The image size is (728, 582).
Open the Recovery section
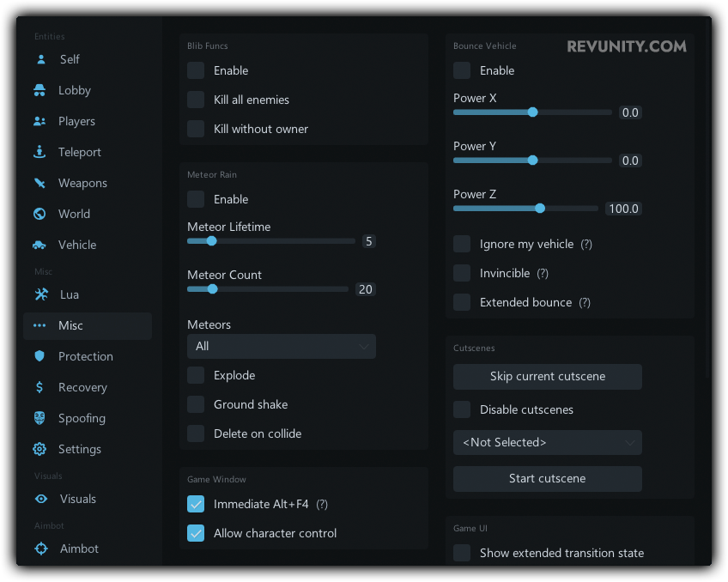[x=82, y=387]
